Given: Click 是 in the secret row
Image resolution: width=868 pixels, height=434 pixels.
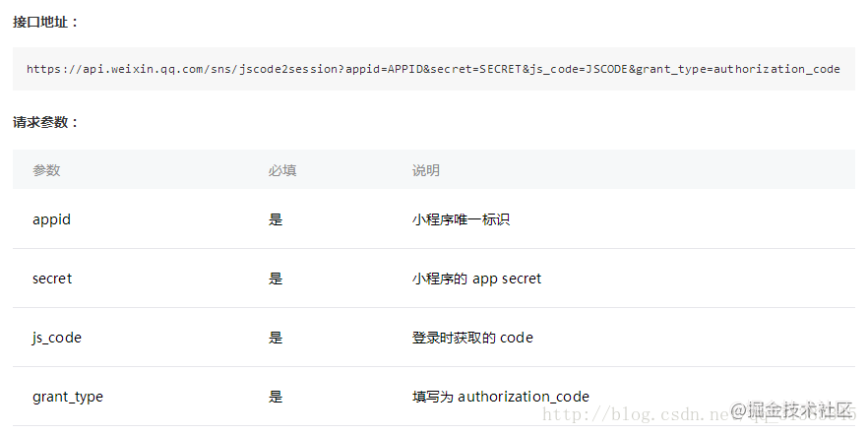Looking at the screenshot, I should tap(276, 279).
